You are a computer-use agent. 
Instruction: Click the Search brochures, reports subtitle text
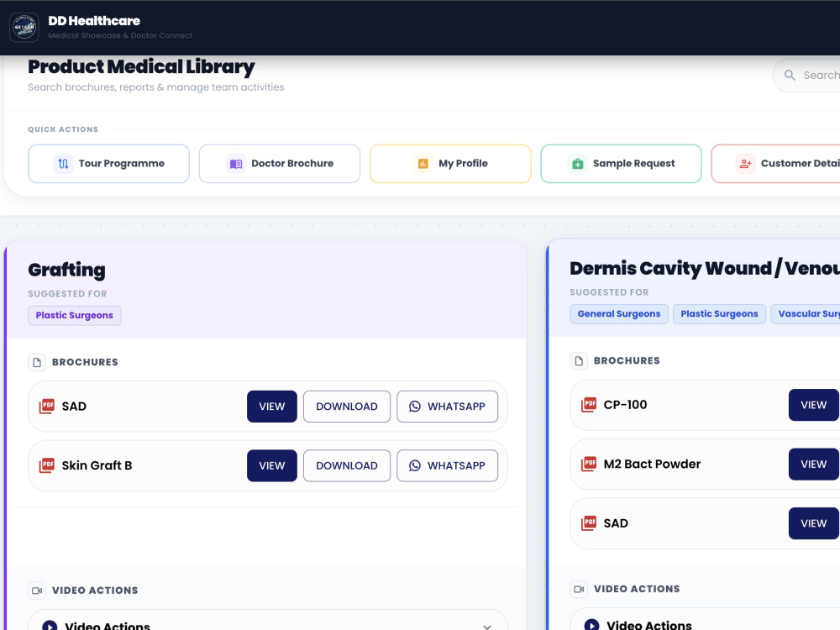[x=156, y=87]
